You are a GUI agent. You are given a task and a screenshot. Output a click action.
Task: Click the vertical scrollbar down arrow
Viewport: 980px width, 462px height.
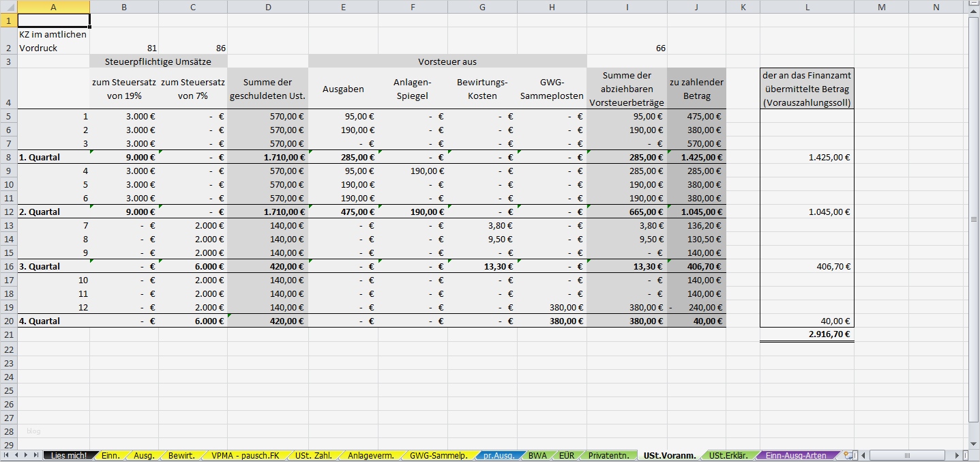coord(974,442)
